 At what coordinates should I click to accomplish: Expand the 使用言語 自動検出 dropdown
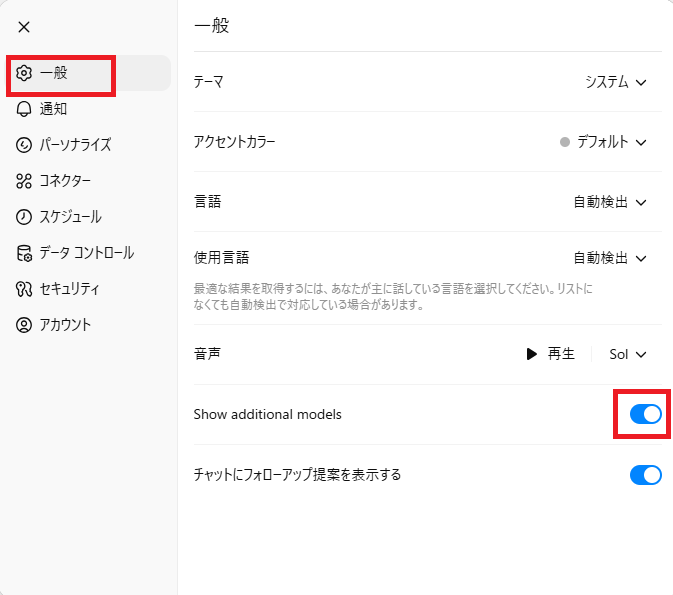610,258
